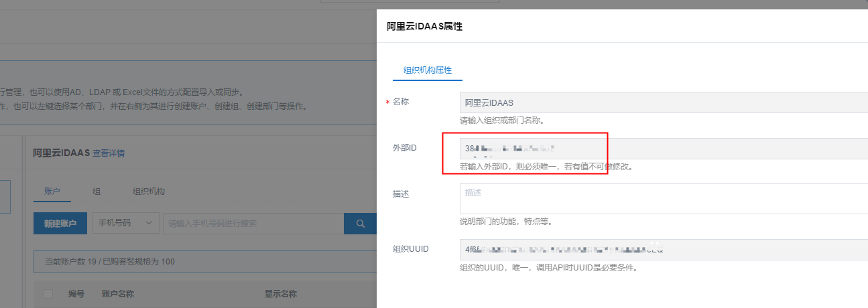Switch to the 组 tab
The width and height of the screenshot is (868, 308).
[97, 191]
